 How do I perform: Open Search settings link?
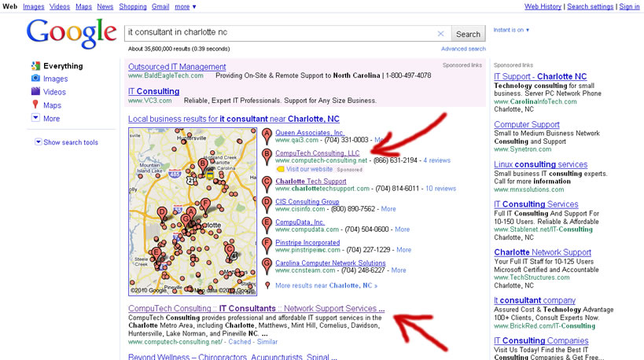591,6
